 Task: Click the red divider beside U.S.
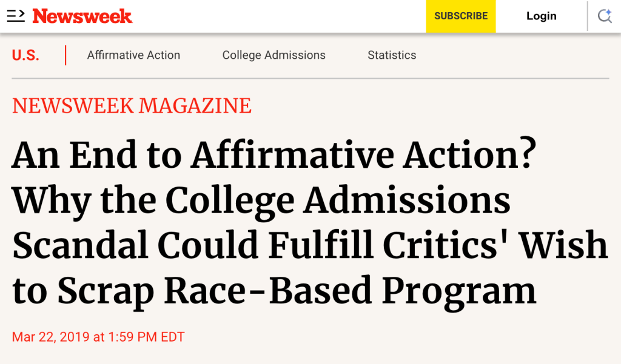(65, 55)
